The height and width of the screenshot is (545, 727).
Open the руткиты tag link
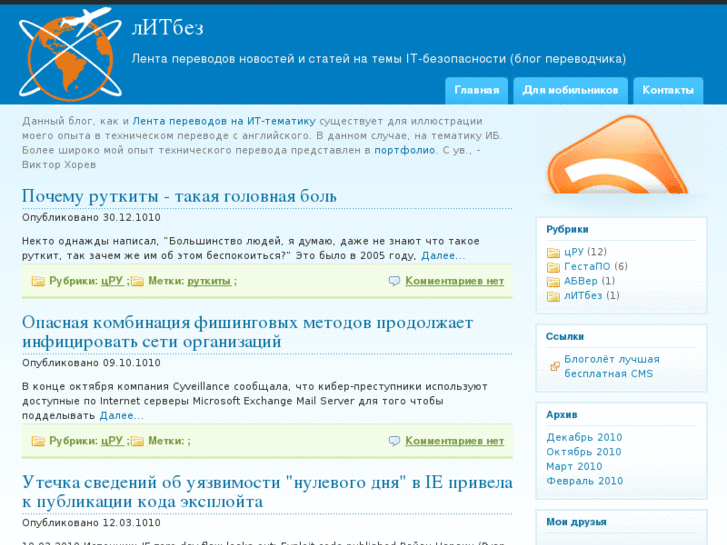click(x=209, y=281)
